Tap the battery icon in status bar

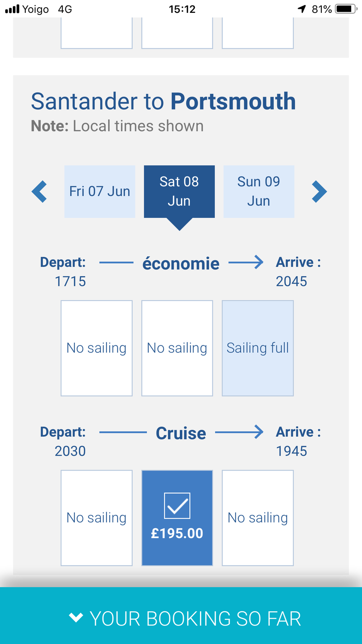coord(346,9)
